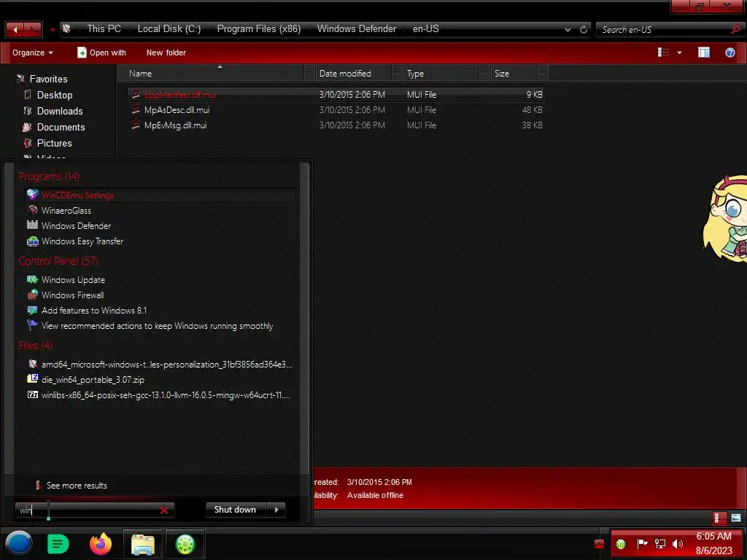The image size is (747, 560).
Task: Open Downloads in the navigation pane
Action: (60, 112)
